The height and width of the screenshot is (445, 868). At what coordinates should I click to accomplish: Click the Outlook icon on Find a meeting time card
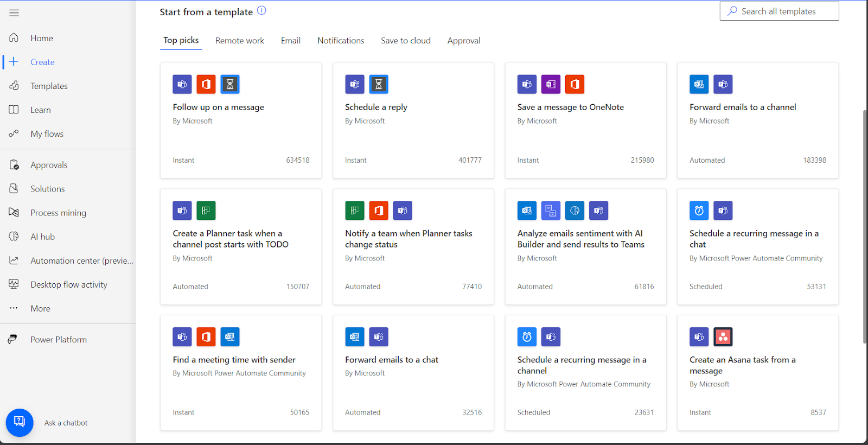pos(230,337)
